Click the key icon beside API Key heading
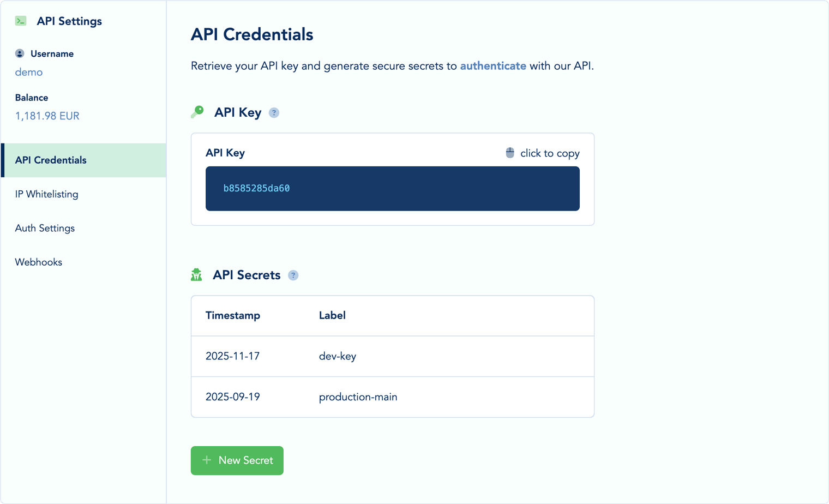This screenshot has width=829, height=504. click(x=196, y=111)
